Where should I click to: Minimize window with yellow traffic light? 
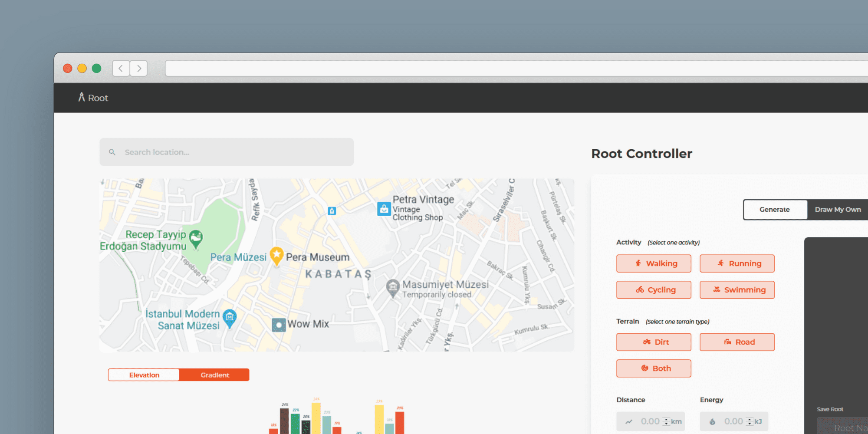point(82,68)
